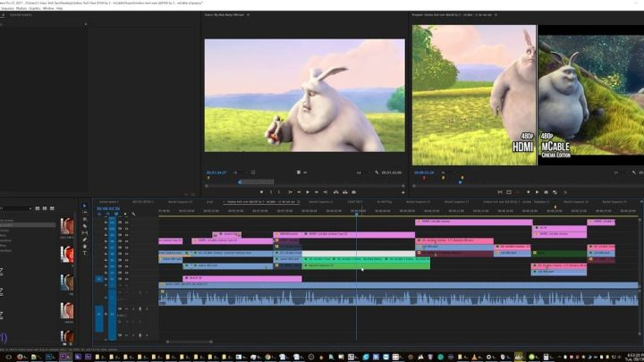Image resolution: width=644 pixels, height=362 pixels.
Task: Play the sequence in the Program monitor
Action: pos(537,192)
